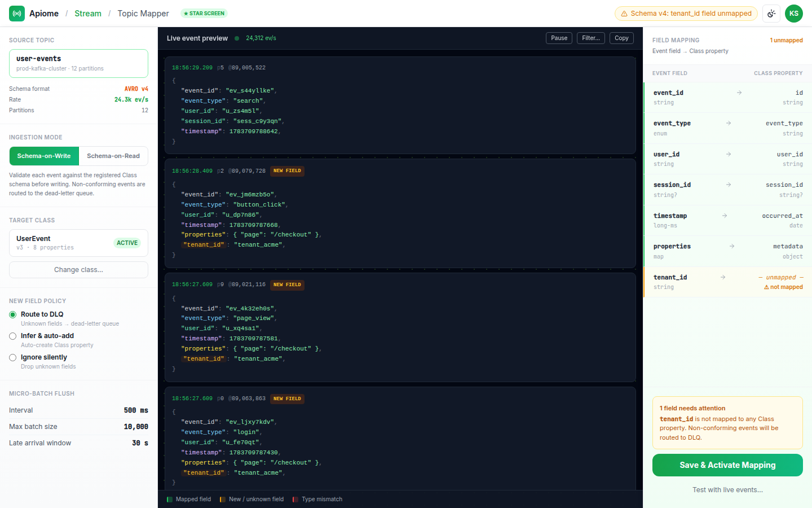812x508 pixels.
Task: Click the ACTIVE status badge
Action: 127,243
